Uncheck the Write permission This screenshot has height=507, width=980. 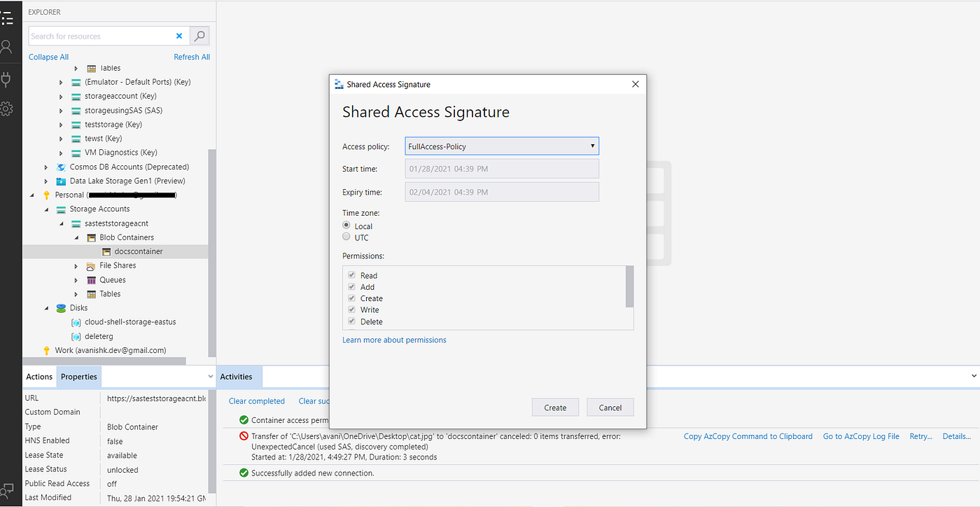coord(351,310)
